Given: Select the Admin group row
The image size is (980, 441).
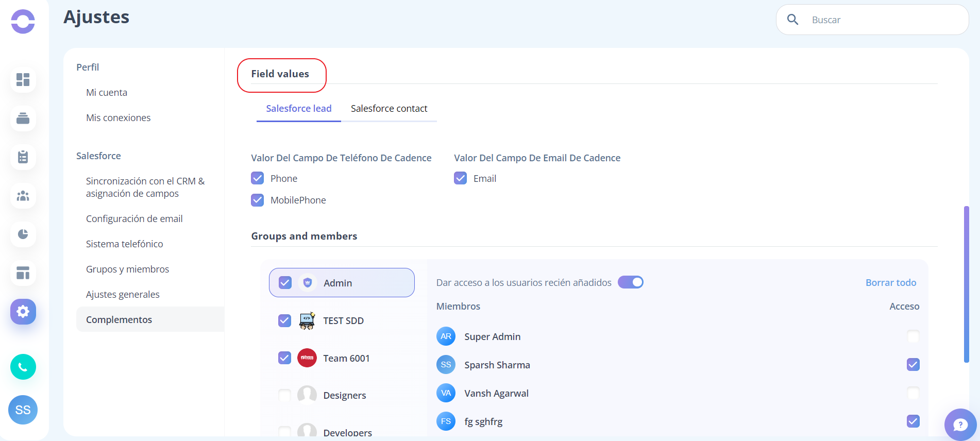Looking at the screenshot, I should 342,282.
